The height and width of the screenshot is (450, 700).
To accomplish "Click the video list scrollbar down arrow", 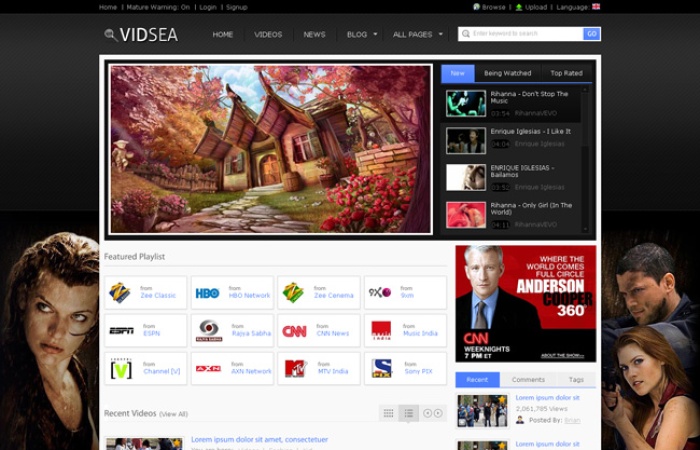I will click(585, 229).
